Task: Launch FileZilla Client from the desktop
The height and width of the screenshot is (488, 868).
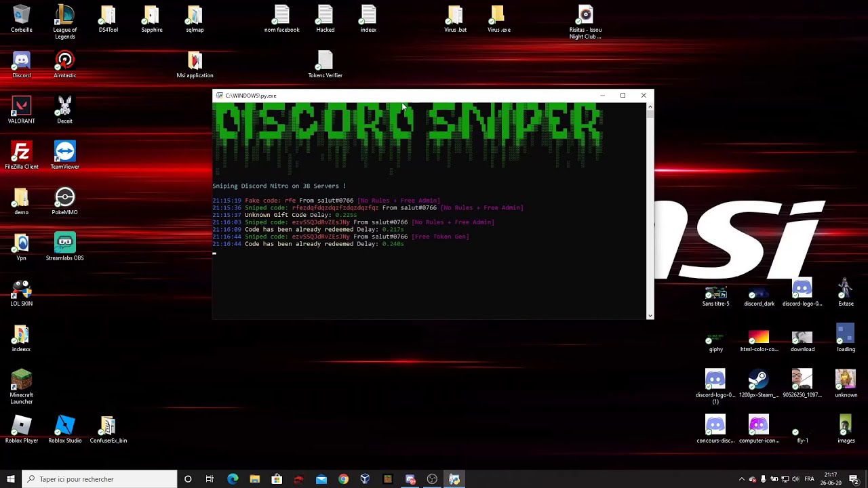Action: pyautogui.click(x=21, y=155)
